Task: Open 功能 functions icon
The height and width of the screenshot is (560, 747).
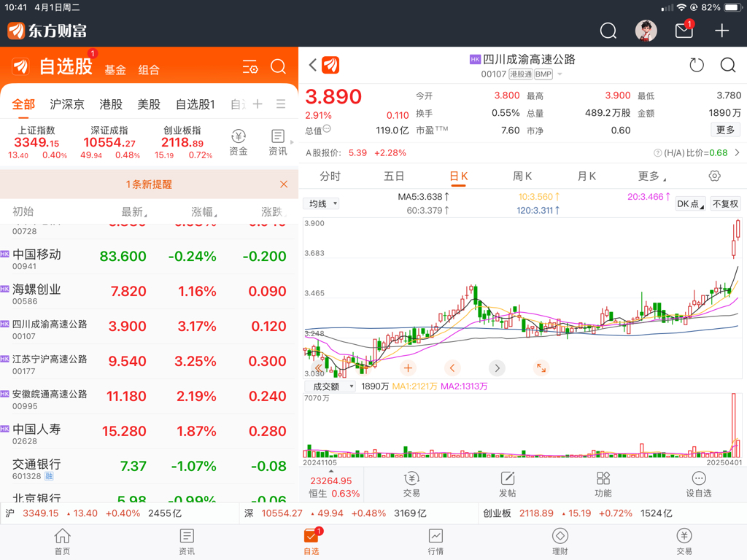Action: pos(603,485)
